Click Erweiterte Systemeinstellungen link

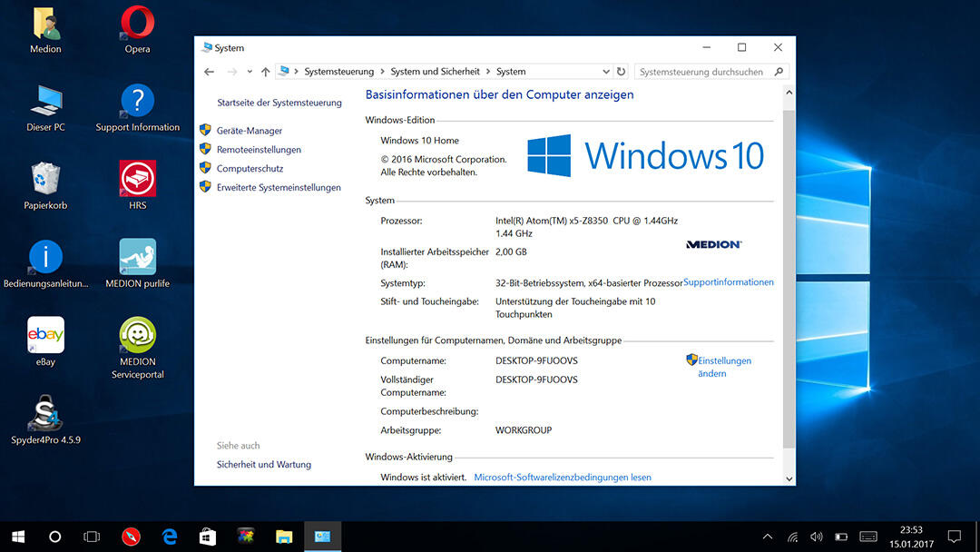[x=279, y=188]
